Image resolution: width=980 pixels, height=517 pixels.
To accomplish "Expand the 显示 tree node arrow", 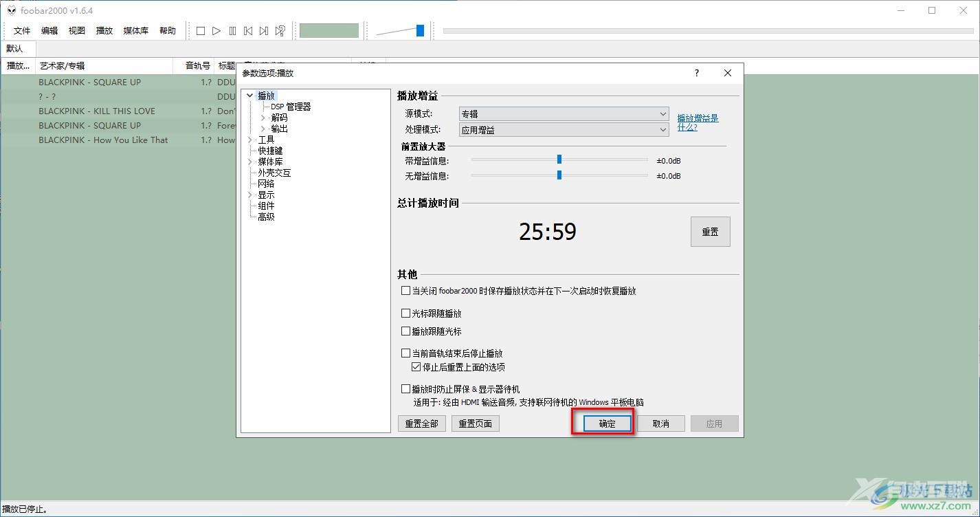I will [249, 195].
